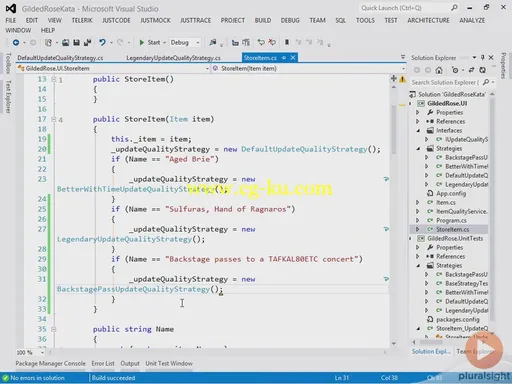The width and height of the screenshot is (512, 384).
Task: Toggle pin on StoreItem.cs tab
Action: point(284,58)
